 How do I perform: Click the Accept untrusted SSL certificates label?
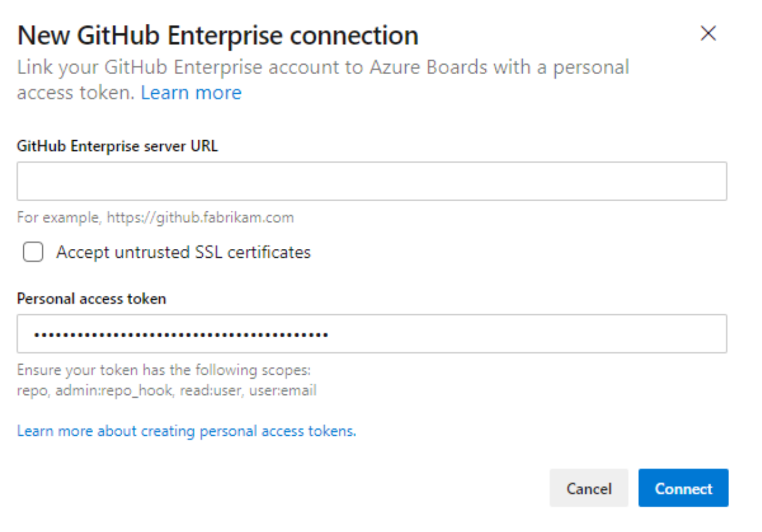[x=183, y=252]
